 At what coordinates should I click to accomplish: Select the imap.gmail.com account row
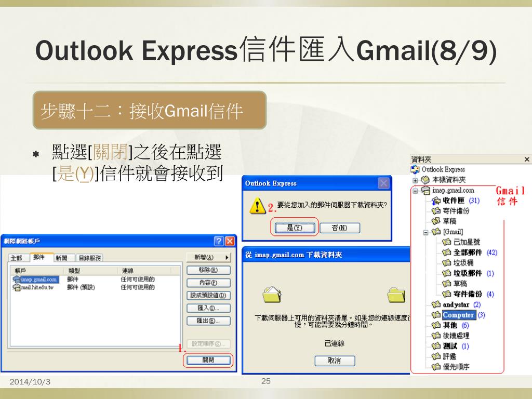click(96, 279)
